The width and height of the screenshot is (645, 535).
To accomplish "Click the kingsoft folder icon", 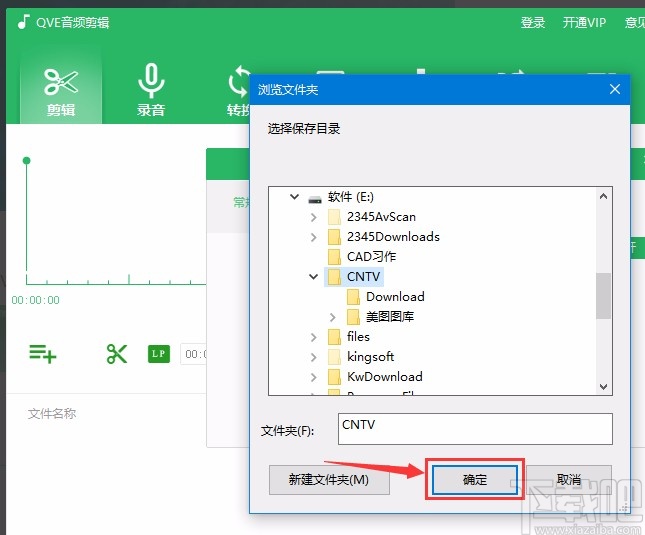I will pos(334,357).
